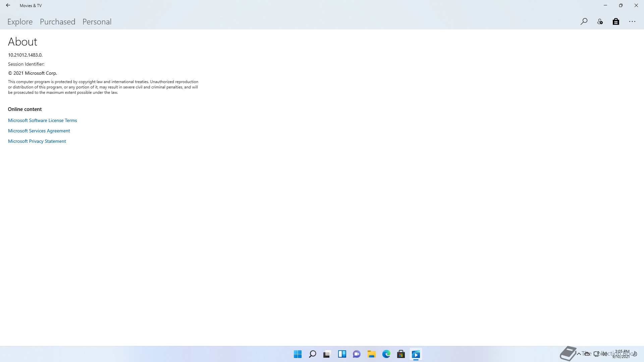644x362 pixels.
Task: Open the volume icon in system tray
Action: (x=604, y=354)
